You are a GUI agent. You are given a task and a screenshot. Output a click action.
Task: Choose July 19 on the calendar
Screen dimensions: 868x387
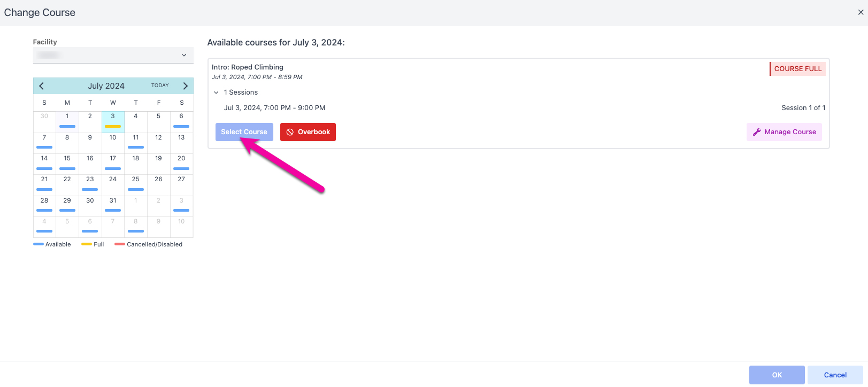pos(159,164)
